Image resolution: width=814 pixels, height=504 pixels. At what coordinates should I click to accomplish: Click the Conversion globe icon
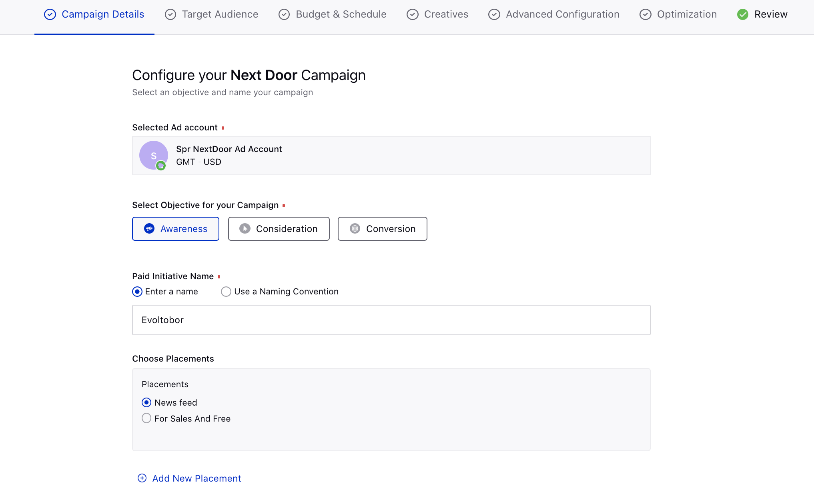pos(355,228)
